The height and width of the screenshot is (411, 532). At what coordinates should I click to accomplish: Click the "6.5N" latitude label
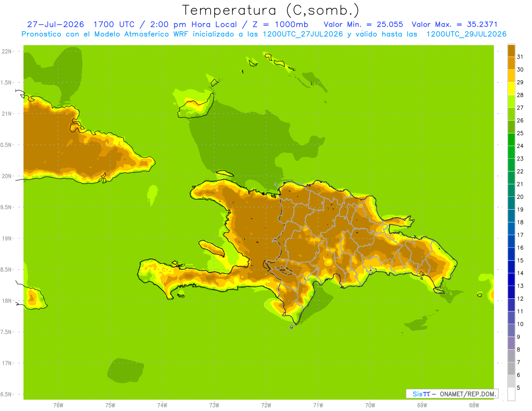pyautogui.click(x=6, y=394)
